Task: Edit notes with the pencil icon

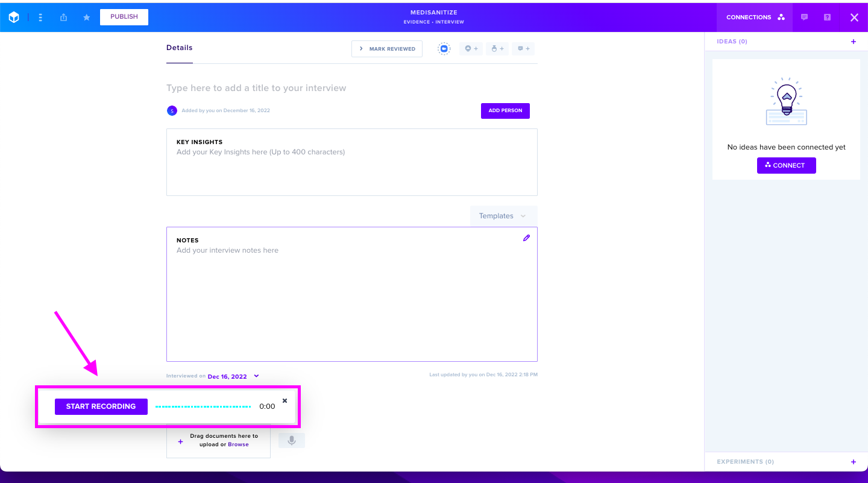Action: (x=526, y=238)
